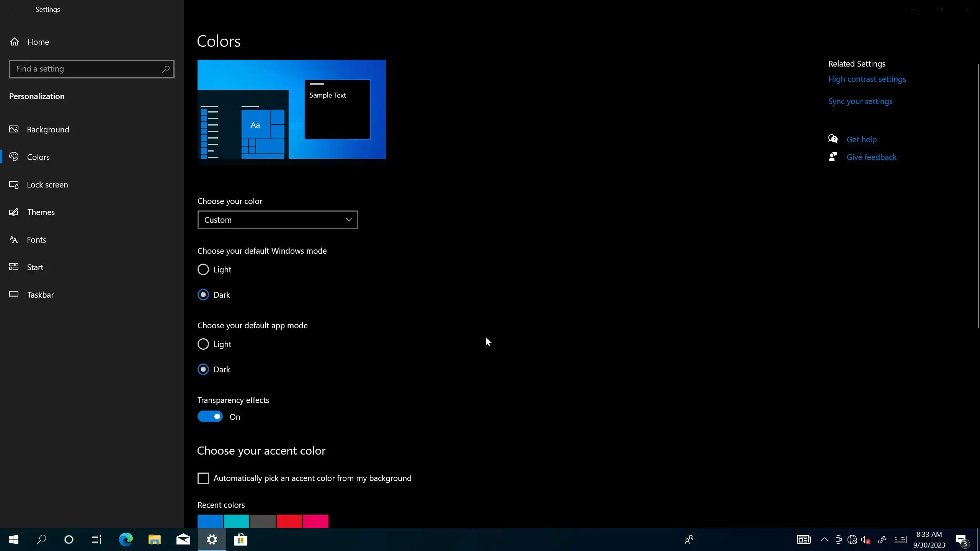The width and height of the screenshot is (980, 551).
Task: Open High contrast settings link
Action: [x=867, y=79]
